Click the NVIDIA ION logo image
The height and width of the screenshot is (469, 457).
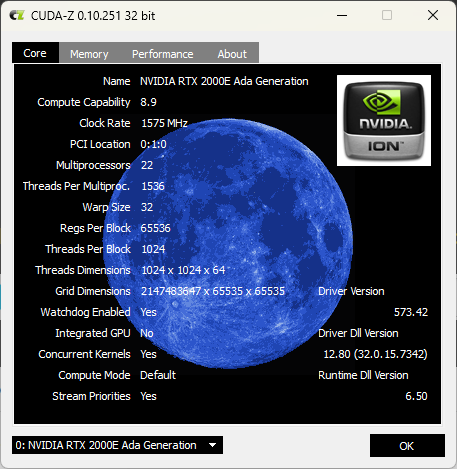coord(384,120)
